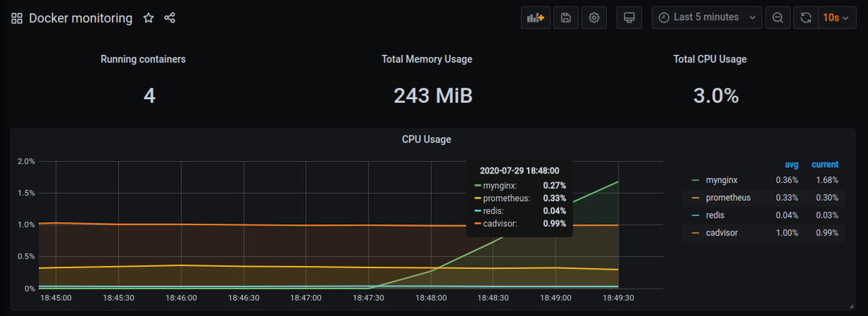Click the running containers value 4
The width and height of the screenshot is (868, 316).
[x=149, y=95]
